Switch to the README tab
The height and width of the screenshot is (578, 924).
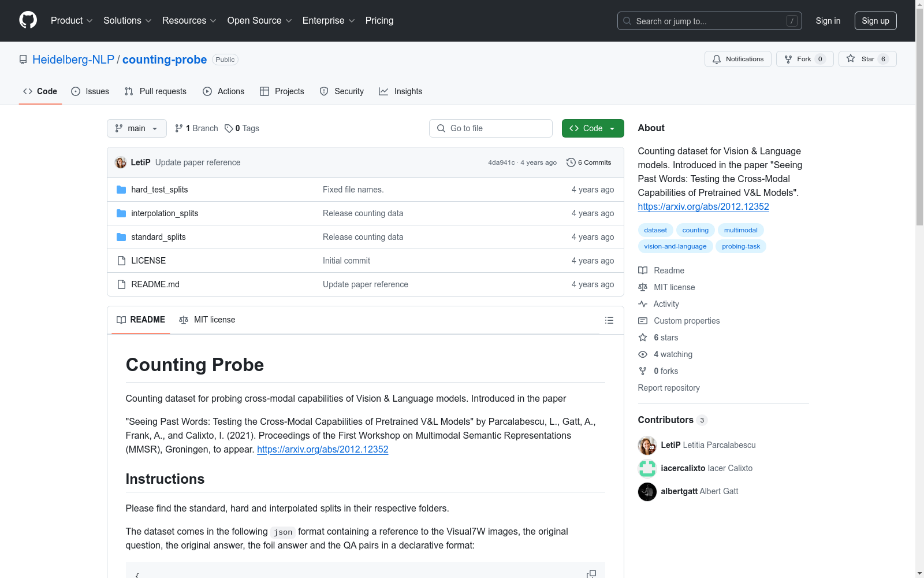tap(141, 320)
